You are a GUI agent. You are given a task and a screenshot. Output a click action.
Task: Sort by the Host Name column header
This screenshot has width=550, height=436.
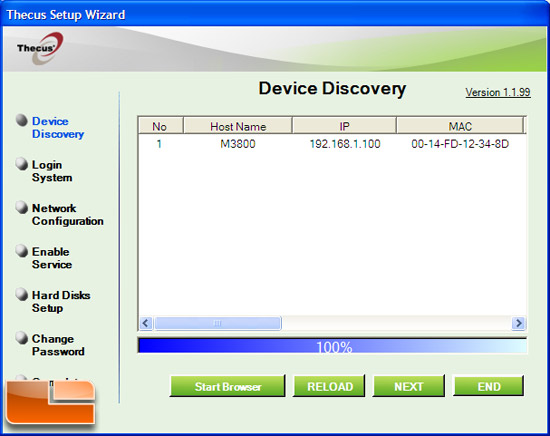coord(238,126)
